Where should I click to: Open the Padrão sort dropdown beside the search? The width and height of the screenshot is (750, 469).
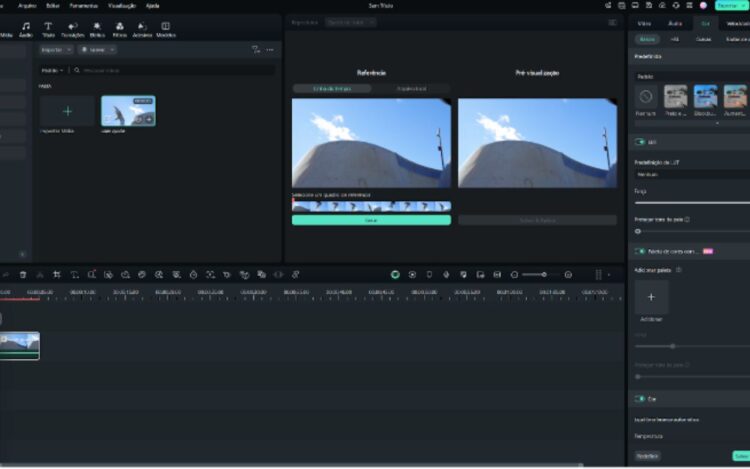pos(52,70)
